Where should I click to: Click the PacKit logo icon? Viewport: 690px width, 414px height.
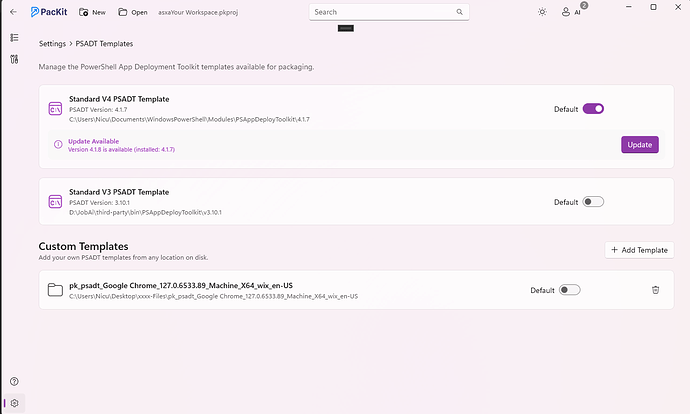click(x=36, y=12)
